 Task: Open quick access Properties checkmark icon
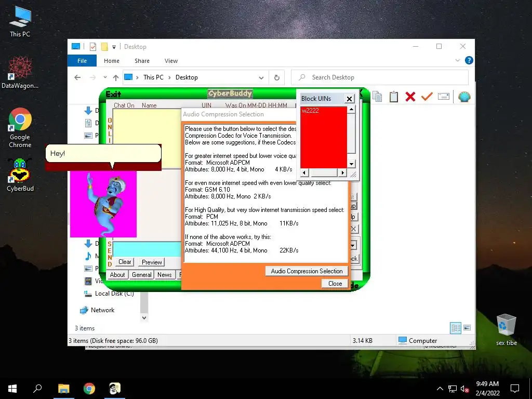[x=93, y=46]
